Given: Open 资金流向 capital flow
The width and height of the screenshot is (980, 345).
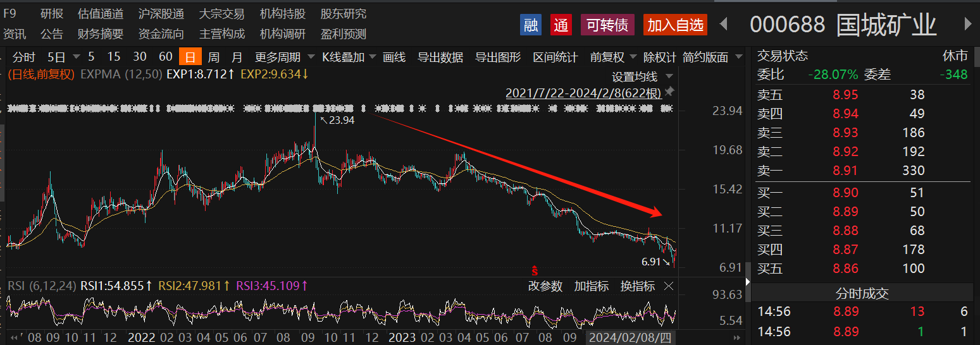Looking at the screenshot, I should pos(161,33).
